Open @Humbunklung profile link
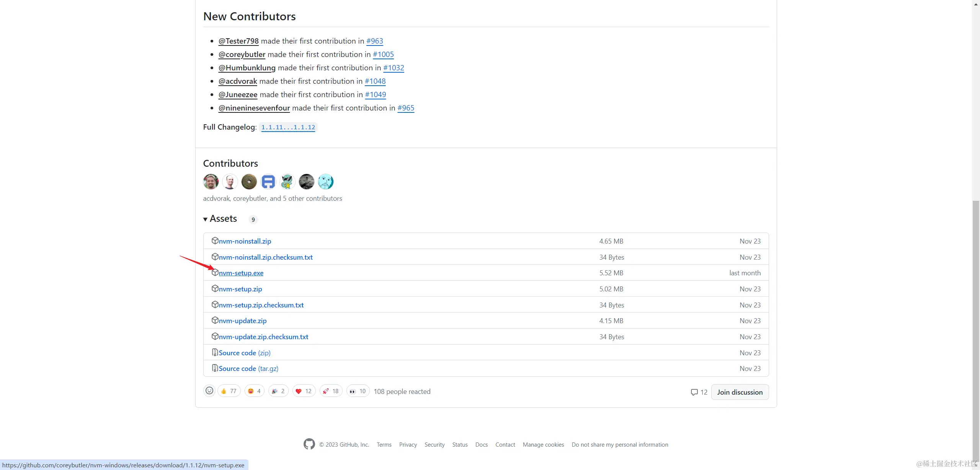Screen dimensions: 980x470 click(x=247, y=68)
